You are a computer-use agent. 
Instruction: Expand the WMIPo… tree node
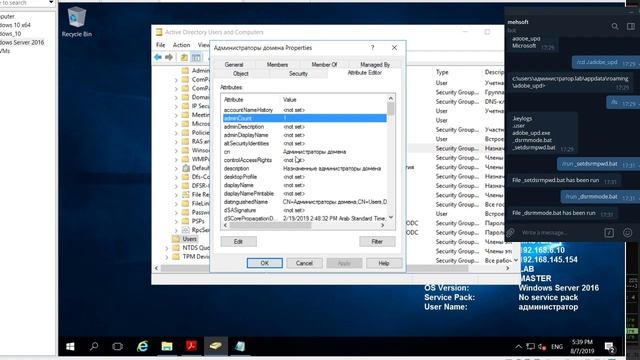pyautogui.click(x=176, y=159)
